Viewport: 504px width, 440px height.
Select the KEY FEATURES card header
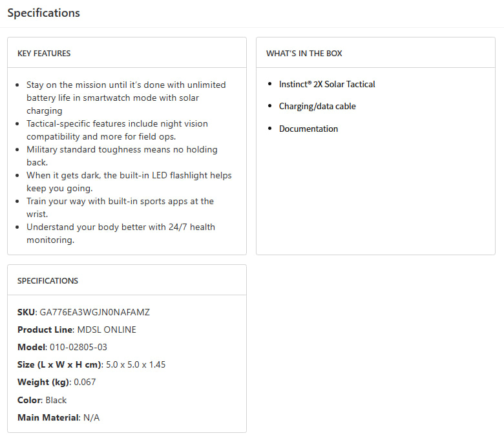point(44,53)
